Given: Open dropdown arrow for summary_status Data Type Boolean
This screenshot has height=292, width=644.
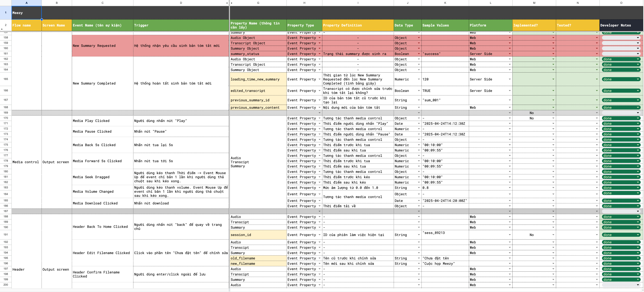Looking at the screenshot, I should (419, 54).
